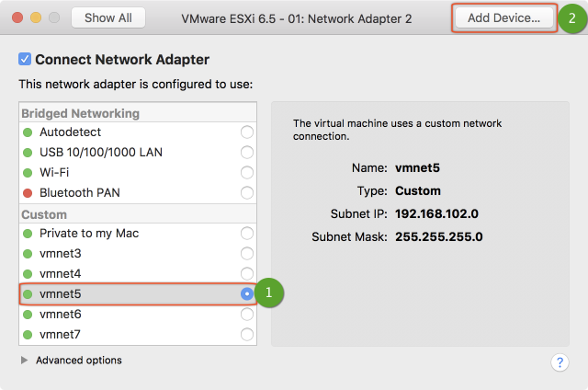Click the green Wi-Fi status dot
This screenshot has height=390, width=588.
(28, 173)
